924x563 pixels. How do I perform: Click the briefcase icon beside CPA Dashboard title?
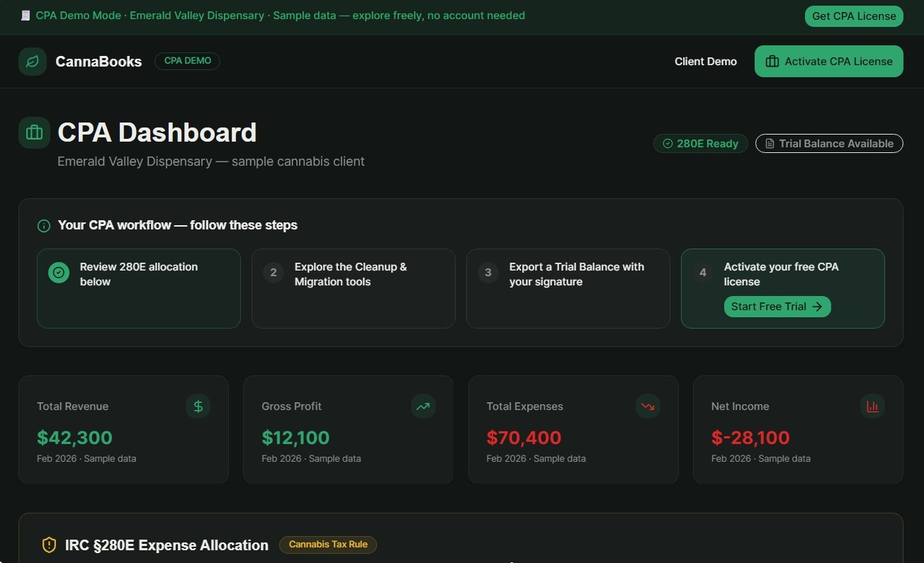point(33,132)
